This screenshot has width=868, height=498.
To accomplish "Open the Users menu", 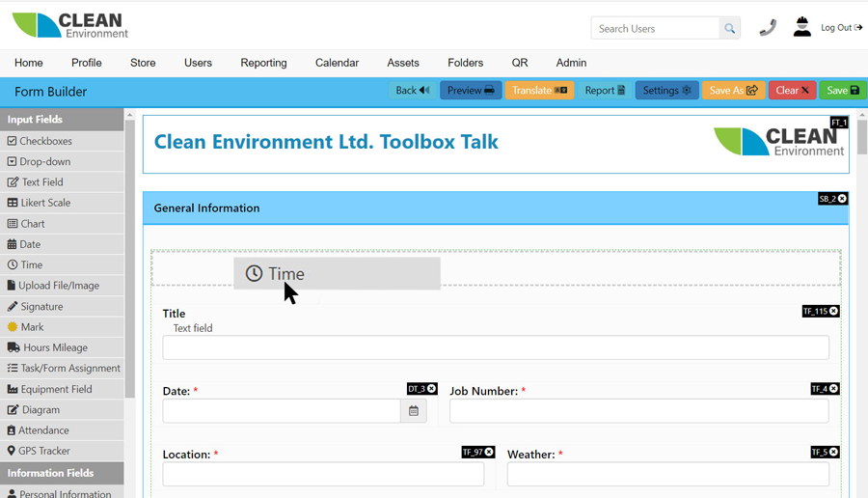I will (198, 63).
